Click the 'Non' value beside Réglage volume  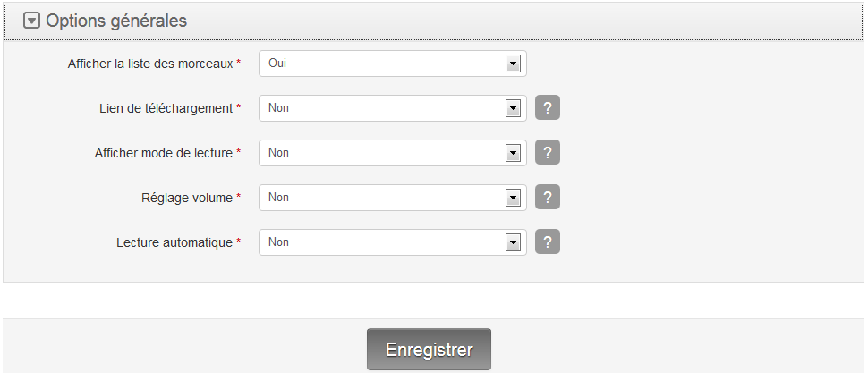tap(278, 198)
